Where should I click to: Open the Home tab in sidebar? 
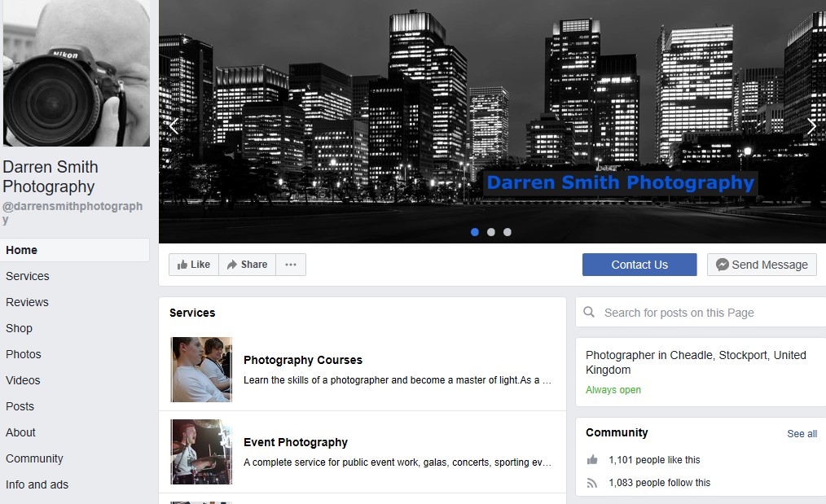[75, 250]
